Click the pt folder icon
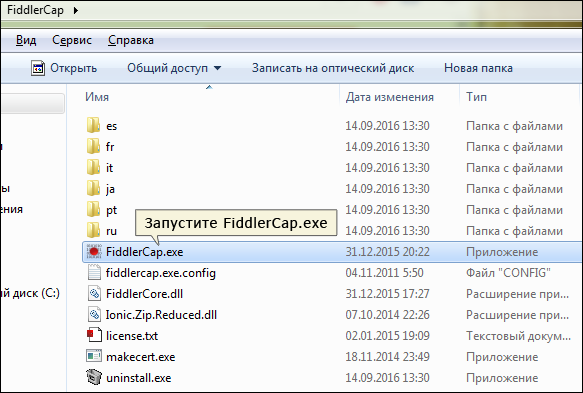The width and height of the screenshot is (583, 393). click(94, 209)
